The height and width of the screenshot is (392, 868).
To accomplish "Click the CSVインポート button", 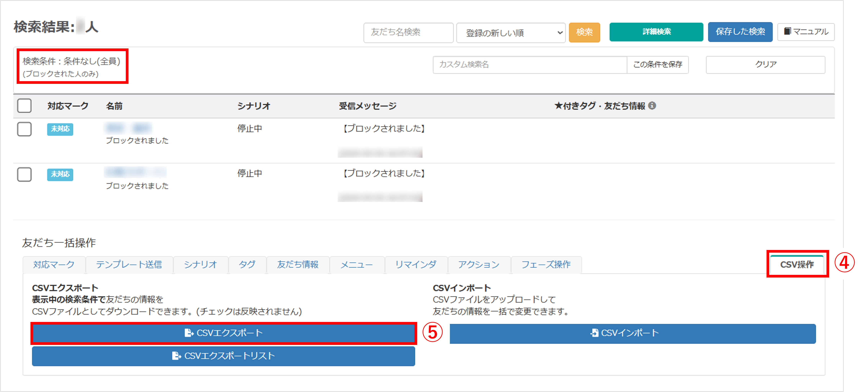I will click(633, 333).
